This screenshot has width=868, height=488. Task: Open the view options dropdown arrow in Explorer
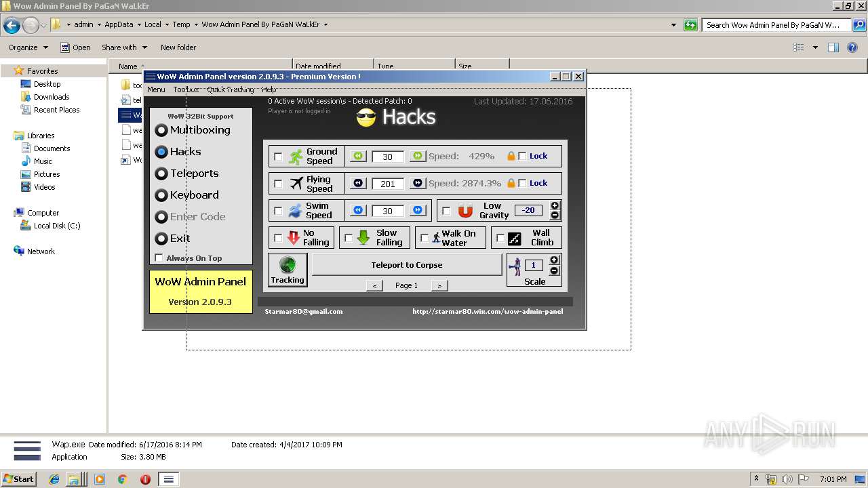point(815,47)
